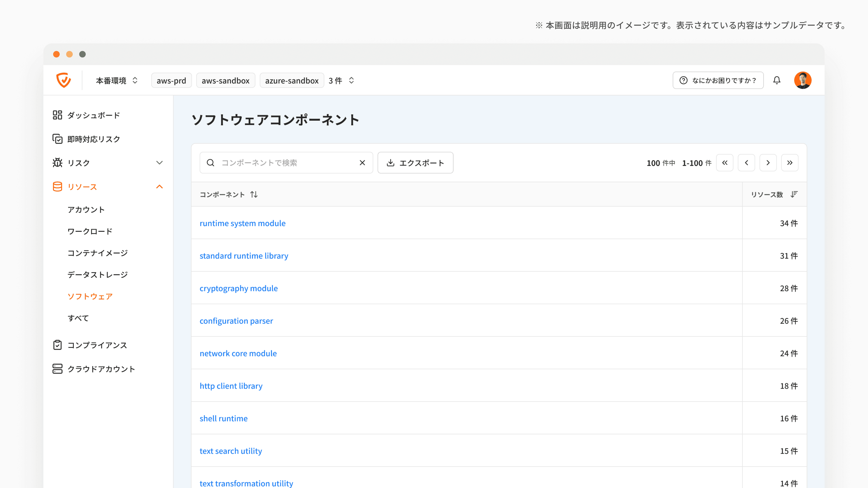Click the リスク bug icon in sidebar
The width and height of the screenshot is (868, 488).
57,163
